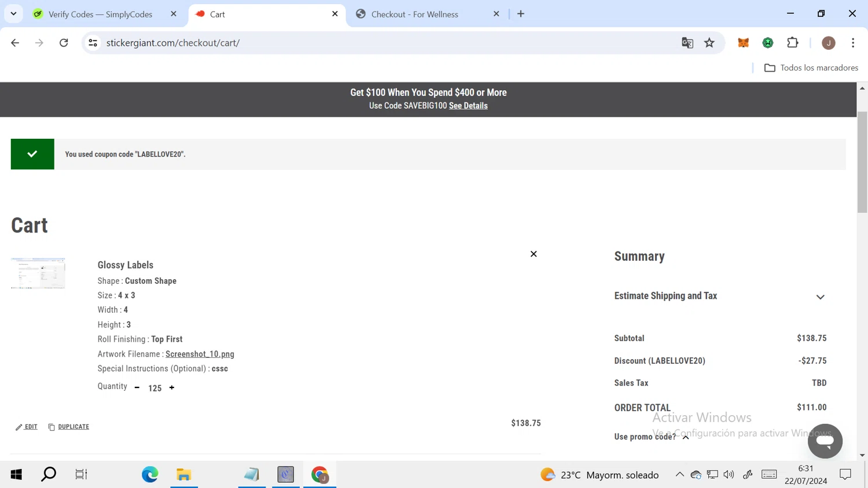Image resolution: width=868 pixels, height=488 pixels.
Task: Open network settings tray icon
Action: tap(712, 475)
